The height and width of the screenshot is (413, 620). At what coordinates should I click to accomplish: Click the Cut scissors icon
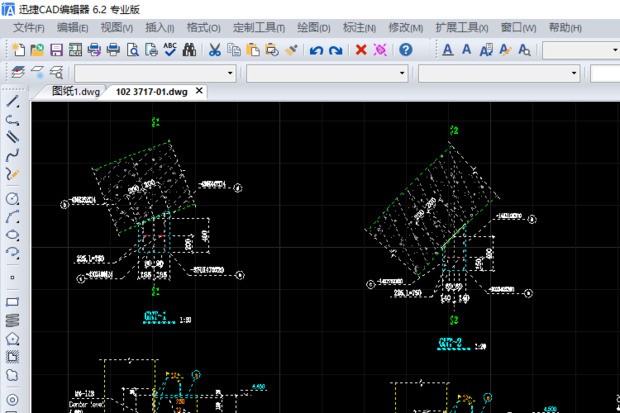tap(214, 49)
